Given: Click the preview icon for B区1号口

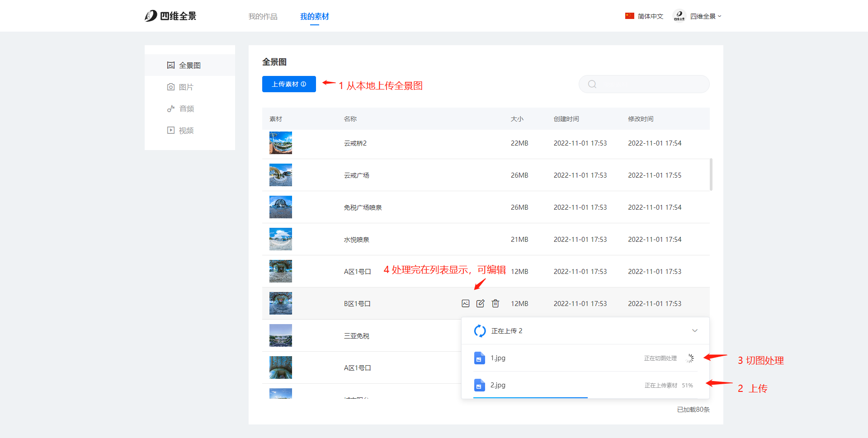Looking at the screenshot, I should coord(466,303).
